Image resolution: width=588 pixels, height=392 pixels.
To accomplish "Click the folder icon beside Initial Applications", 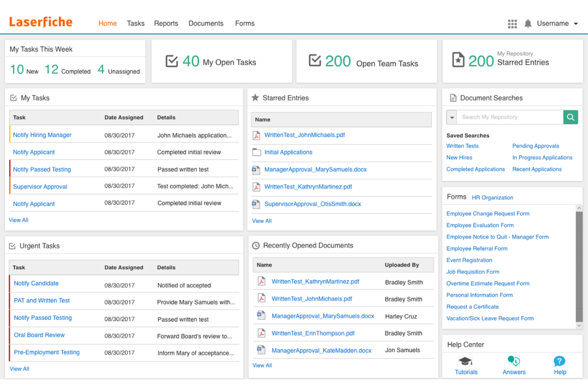I will pyautogui.click(x=257, y=152).
